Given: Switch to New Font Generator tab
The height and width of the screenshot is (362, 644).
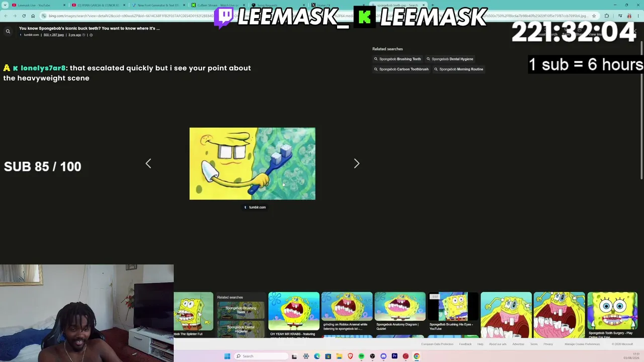Looking at the screenshot, I should (158, 5).
